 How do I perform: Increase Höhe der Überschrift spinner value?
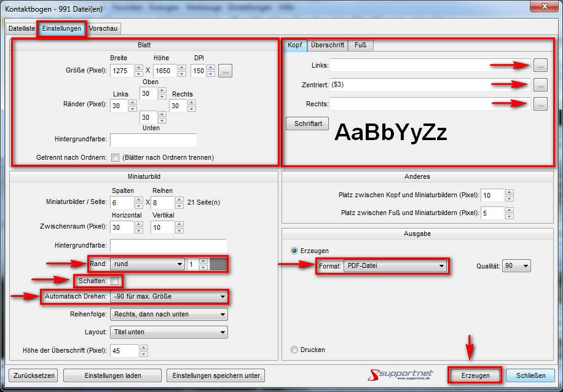[144, 348]
